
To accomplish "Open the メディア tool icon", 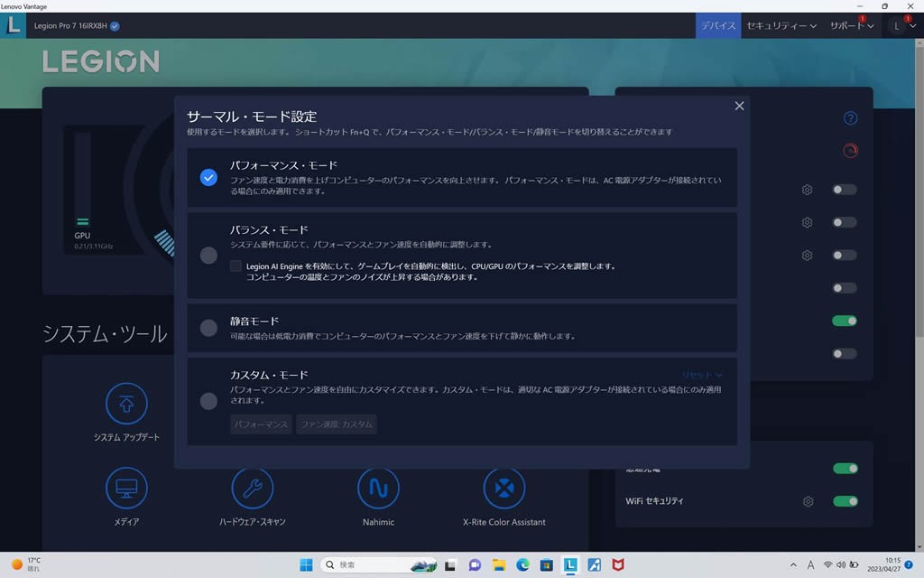I will [126, 488].
